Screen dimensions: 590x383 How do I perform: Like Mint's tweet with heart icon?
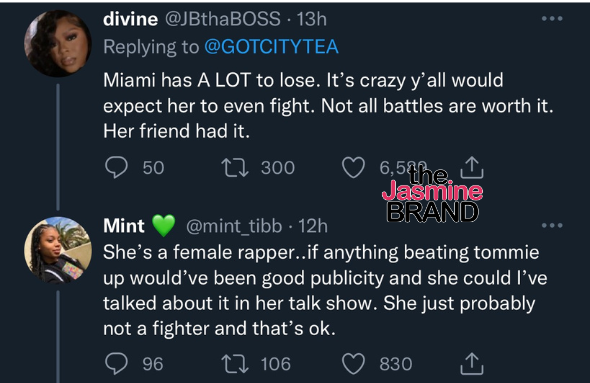[x=353, y=364]
